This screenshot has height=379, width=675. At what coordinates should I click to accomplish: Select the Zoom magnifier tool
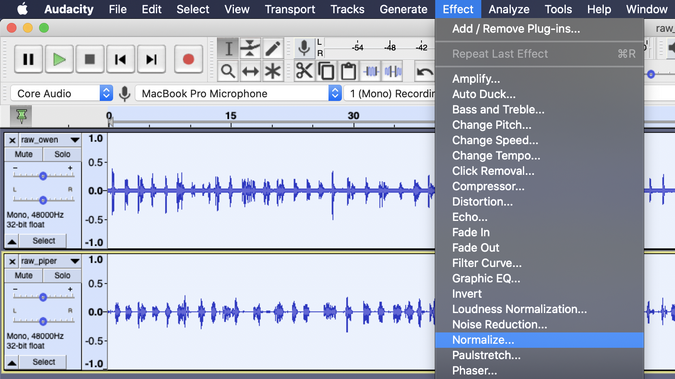(228, 71)
